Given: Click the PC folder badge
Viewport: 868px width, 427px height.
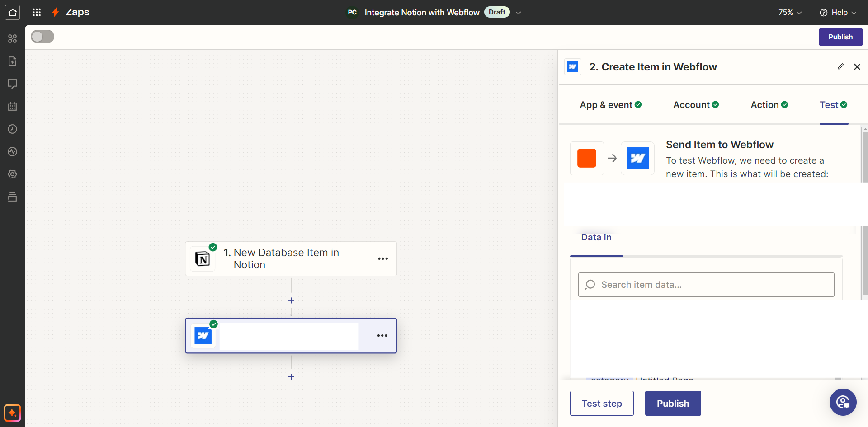Looking at the screenshot, I should coord(352,12).
